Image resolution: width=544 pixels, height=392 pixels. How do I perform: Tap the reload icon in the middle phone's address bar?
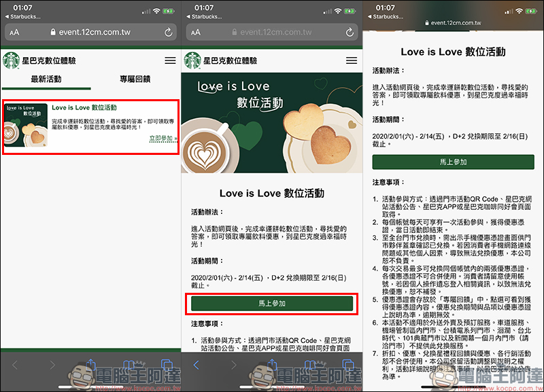[x=349, y=33]
